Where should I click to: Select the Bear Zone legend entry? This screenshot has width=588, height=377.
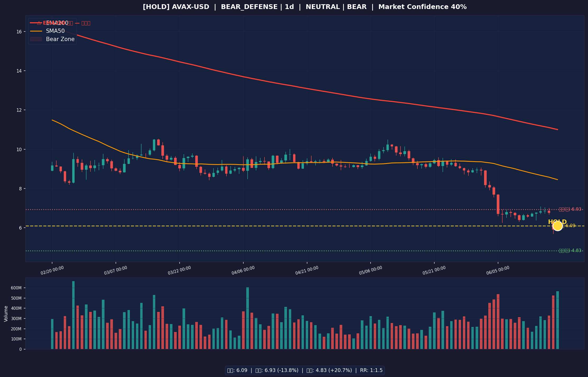coord(52,39)
